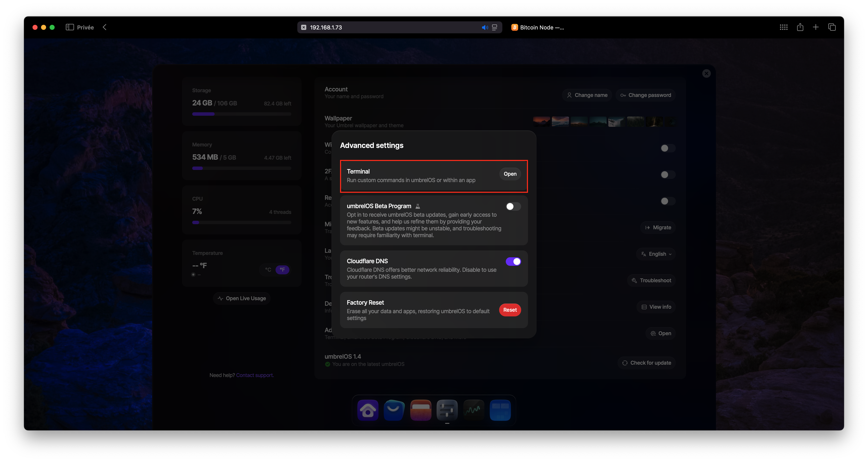Click the 24 GB storage value
868x462 pixels.
pos(202,103)
